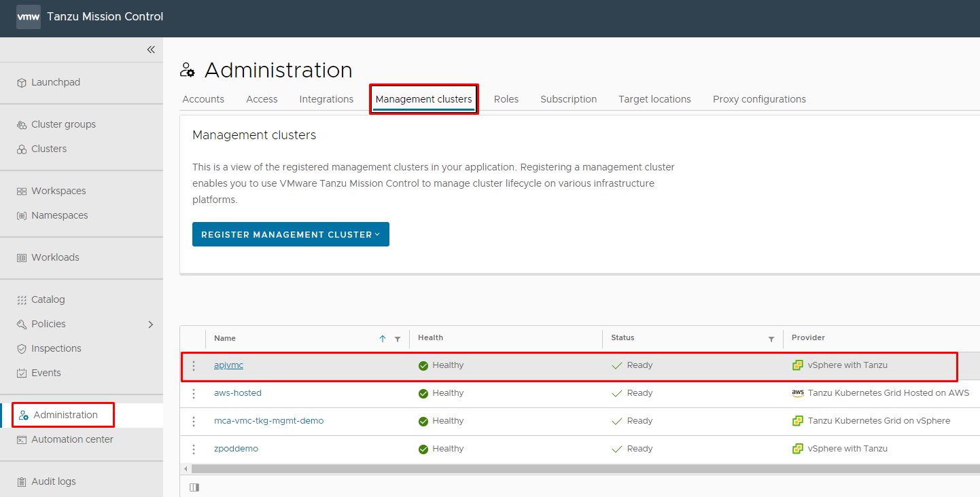Click the Name column sort arrow
Image resolution: width=980 pixels, height=497 pixels.
click(383, 339)
